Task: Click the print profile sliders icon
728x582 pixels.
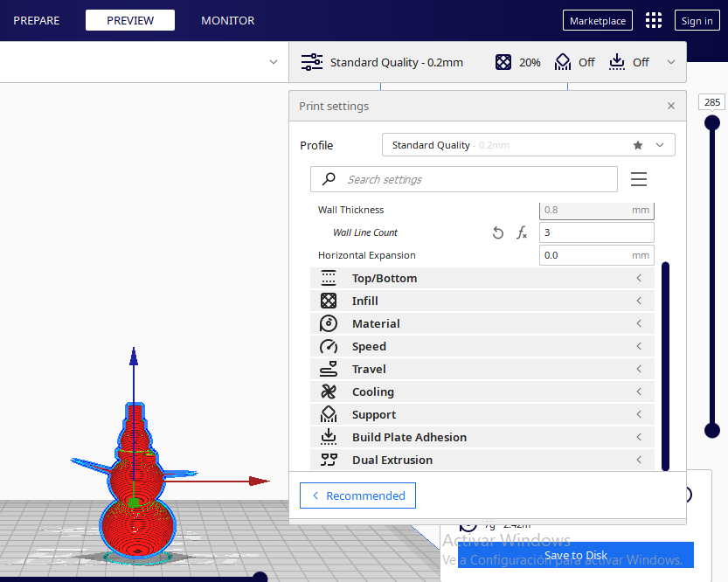Action: tap(312, 62)
